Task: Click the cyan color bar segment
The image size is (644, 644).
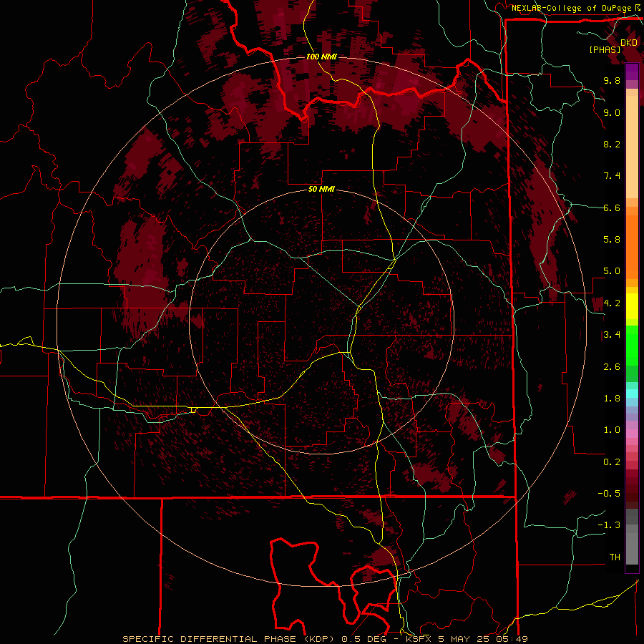Action: 632,394
